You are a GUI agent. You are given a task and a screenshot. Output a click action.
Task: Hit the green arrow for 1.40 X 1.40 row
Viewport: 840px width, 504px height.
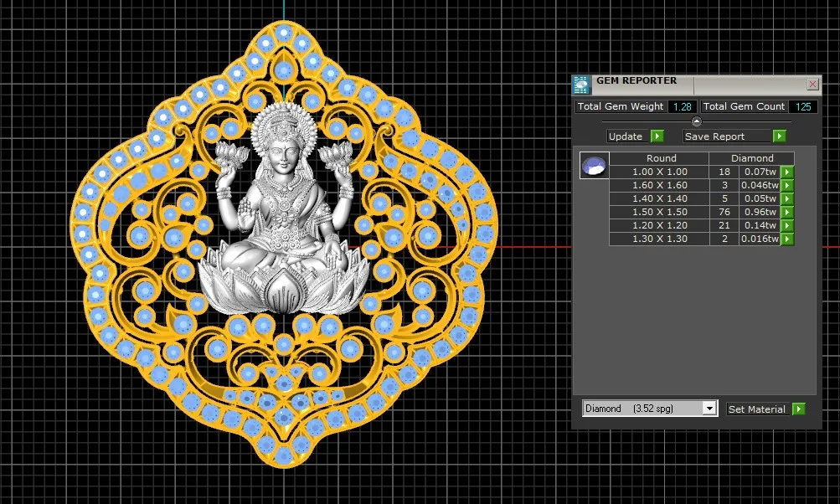(x=786, y=198)
